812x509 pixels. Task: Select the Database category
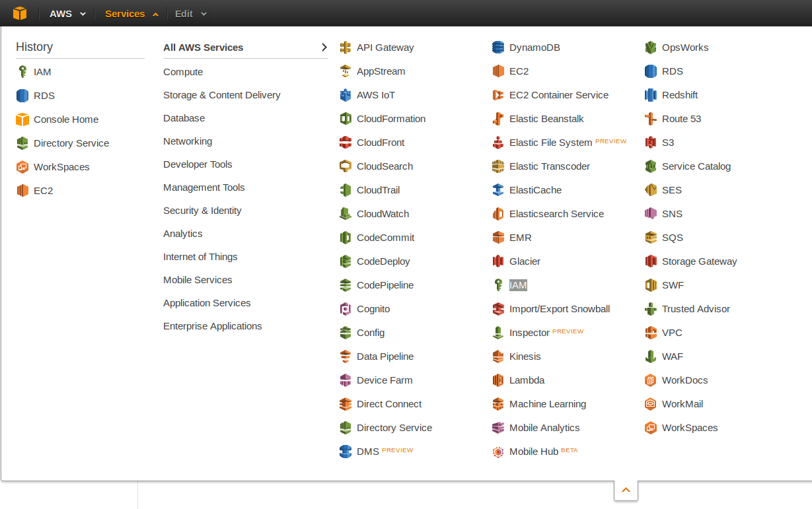point(184,118)
